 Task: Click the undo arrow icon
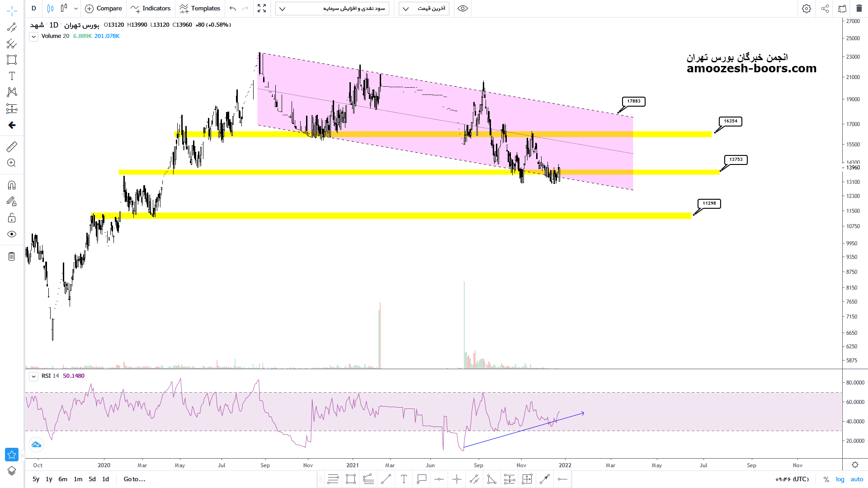pyautogui.click(x=232, y=9)
